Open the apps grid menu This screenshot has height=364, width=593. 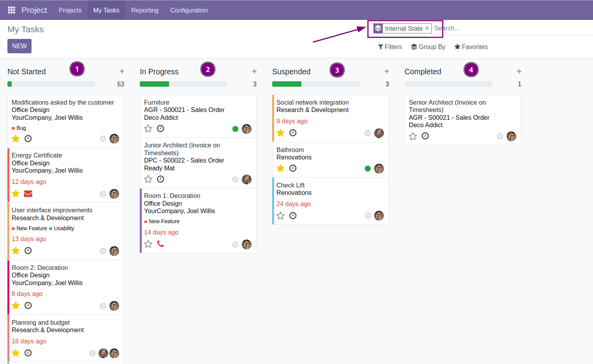(11, 10)
